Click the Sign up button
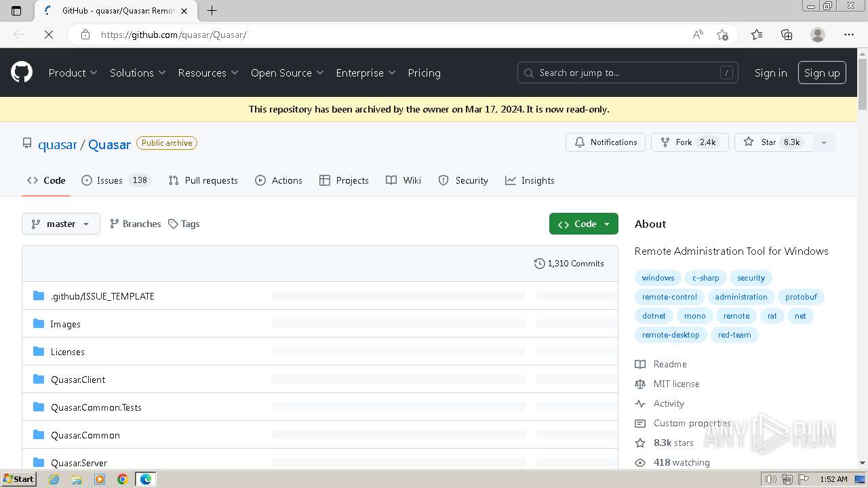The width and height of the screenshot is (868, 488). tap(822, 73)
